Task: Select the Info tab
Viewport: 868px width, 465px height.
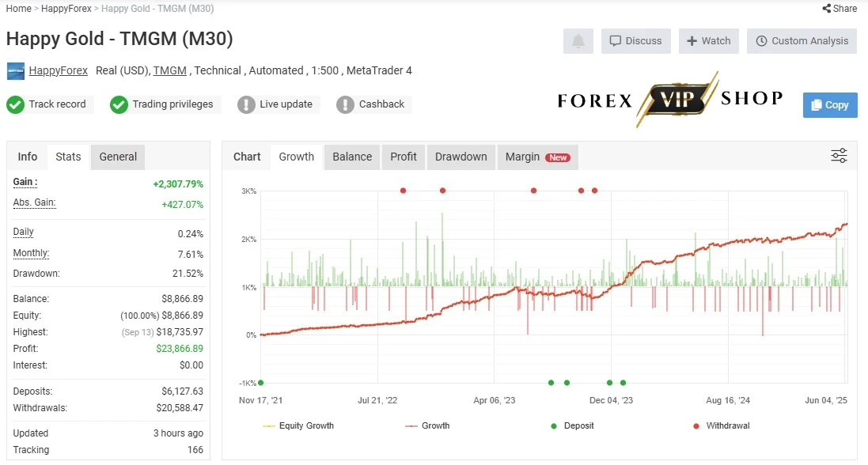Action: tap(27, 157)
